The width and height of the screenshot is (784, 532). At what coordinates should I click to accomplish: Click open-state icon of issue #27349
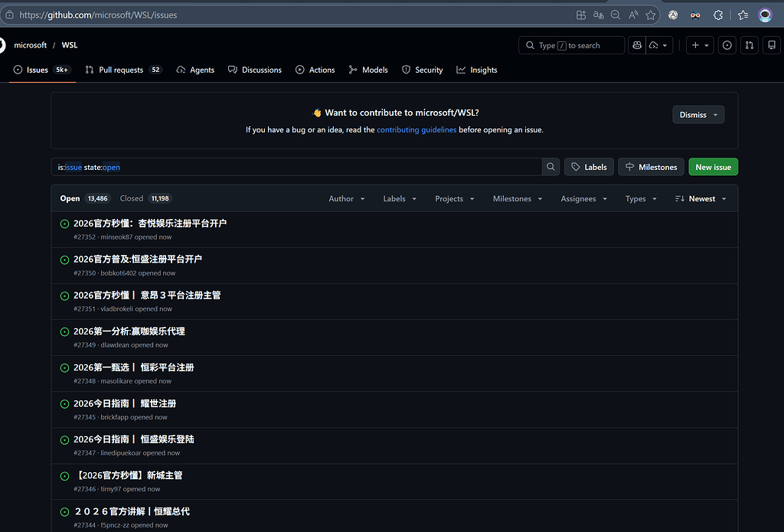(64, 332)
